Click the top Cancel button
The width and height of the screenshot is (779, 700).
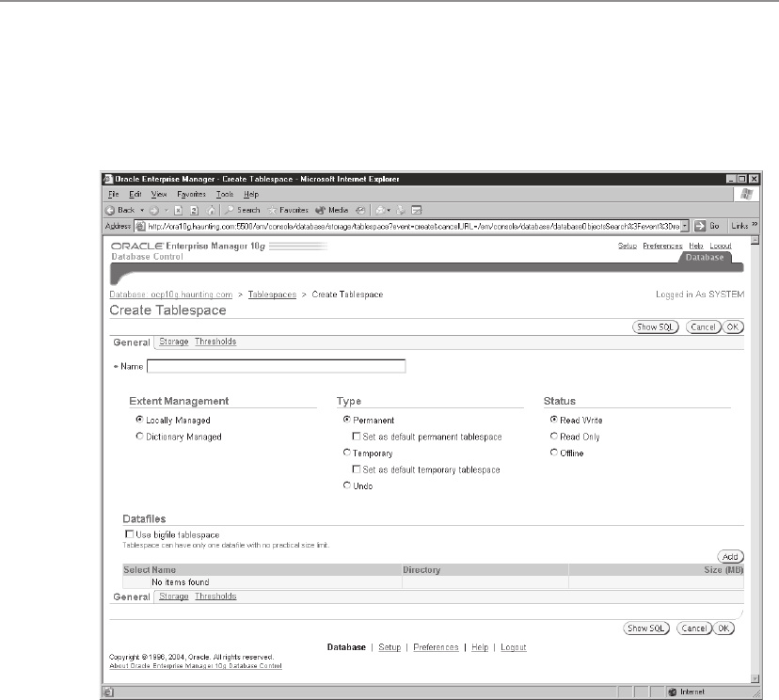pos(703,326)
